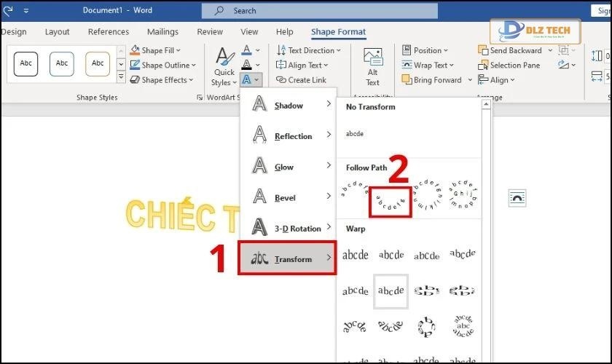Click the layout options icon beside text box
The width and height of the screenshot is (612, 364).
(x=517, y=198)
